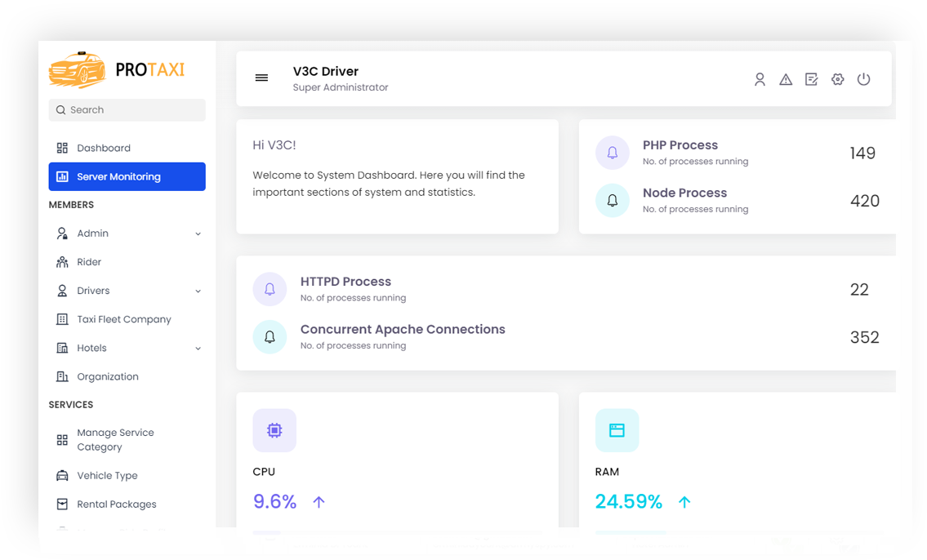927x560 pixels.
Task: Open the Taxi Fleet Company page
Action: 123,319
